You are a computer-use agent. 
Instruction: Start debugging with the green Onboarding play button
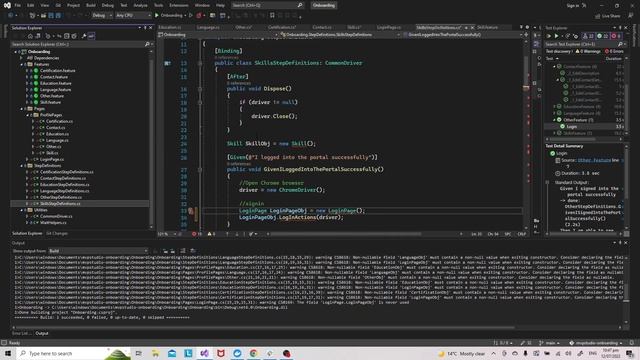(x=157, y=16)
